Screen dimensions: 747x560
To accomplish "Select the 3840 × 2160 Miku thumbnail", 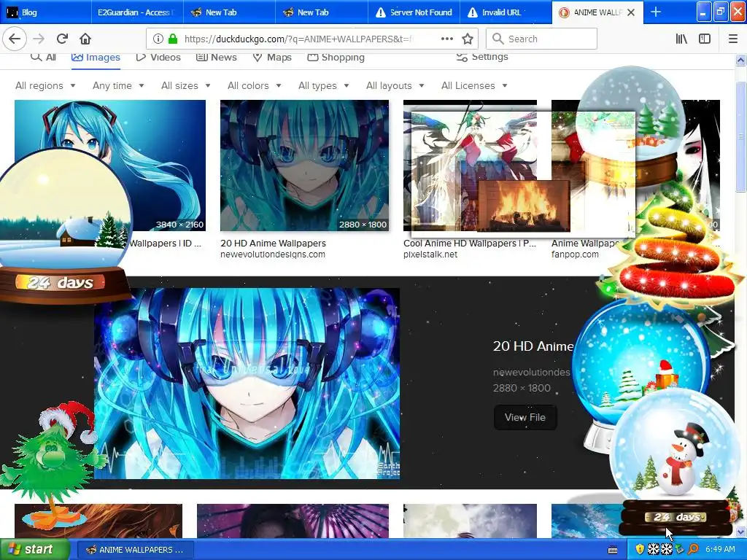I will [x=110, y=166].
